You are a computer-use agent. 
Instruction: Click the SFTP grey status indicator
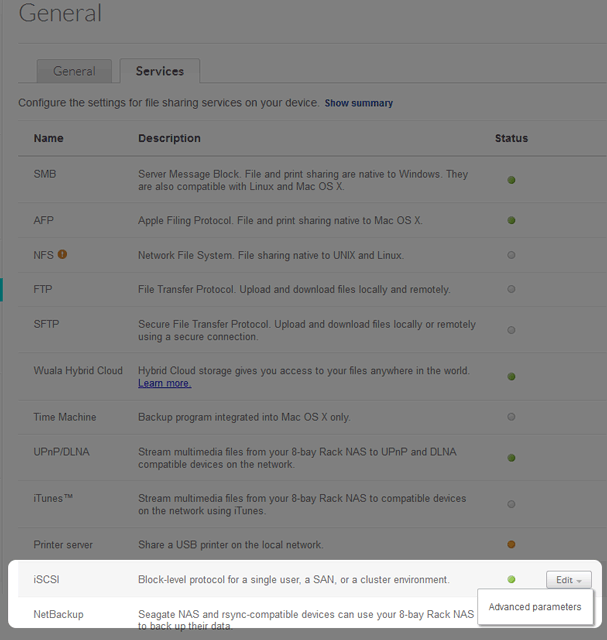click(x=512, y=330)
